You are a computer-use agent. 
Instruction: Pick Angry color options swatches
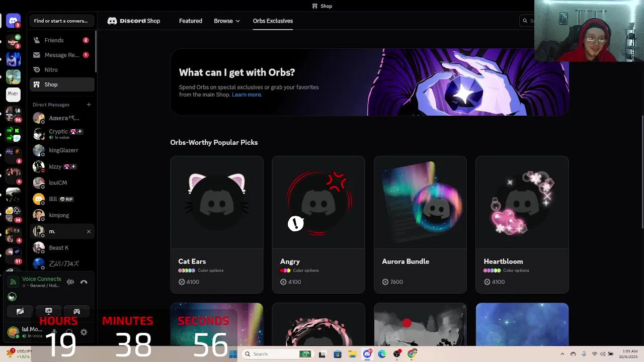click(285, 270)
